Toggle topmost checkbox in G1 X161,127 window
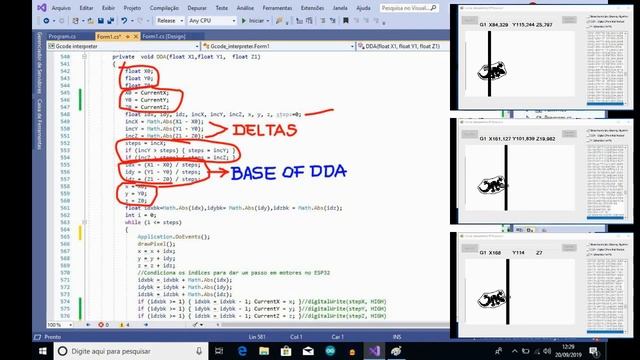Viewport: 640px width, 360px height. [589, 131]
